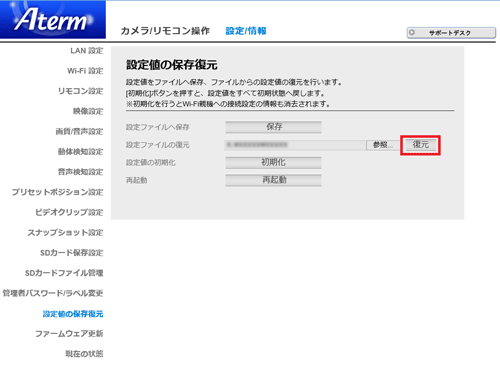Viewport: 500px width, 365px height.
Task: Open SDカードファイル管理 in sidebar
Action: click(64, 273)
